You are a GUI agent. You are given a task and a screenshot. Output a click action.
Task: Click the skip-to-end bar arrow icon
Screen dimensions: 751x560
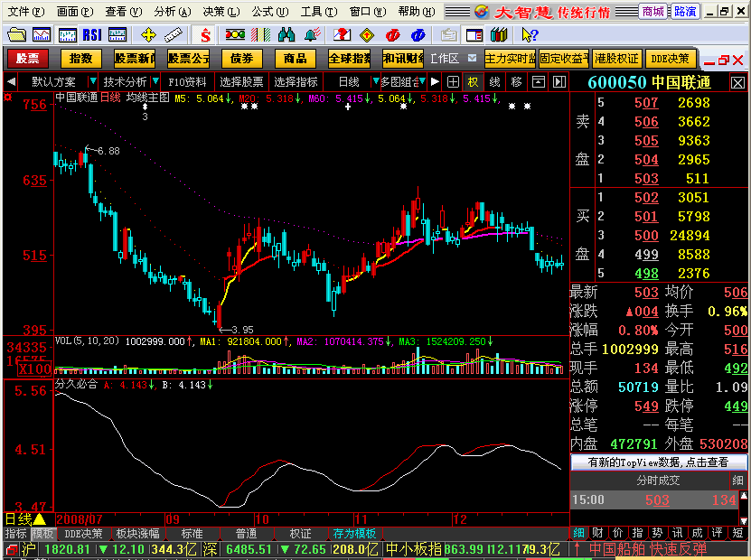coord(559,82)
